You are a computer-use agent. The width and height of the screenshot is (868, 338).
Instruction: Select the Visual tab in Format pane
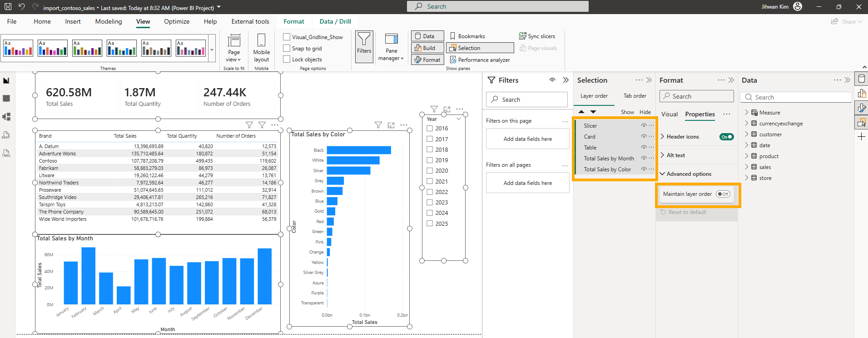[x=669, y=114]
